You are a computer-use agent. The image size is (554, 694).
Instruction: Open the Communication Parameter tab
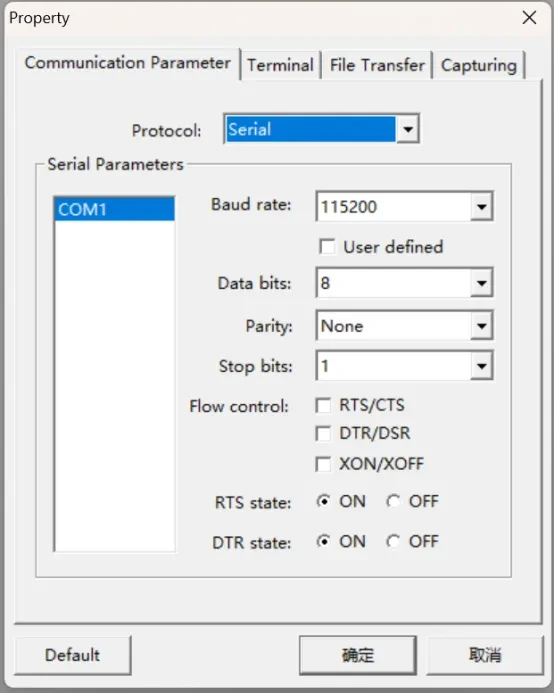[x=127, y=63]
